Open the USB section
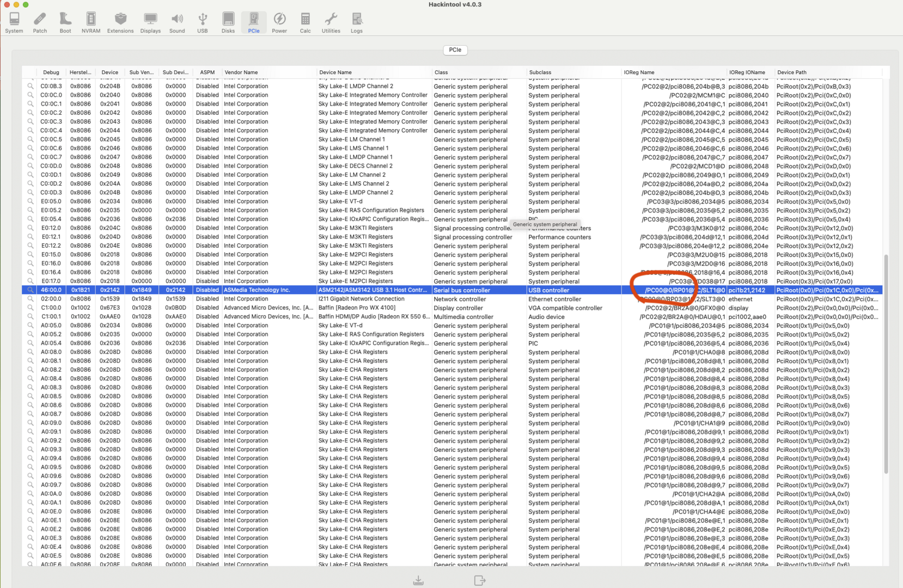The height and width of the screenshot is (588, 903). (x=203, y=23)
